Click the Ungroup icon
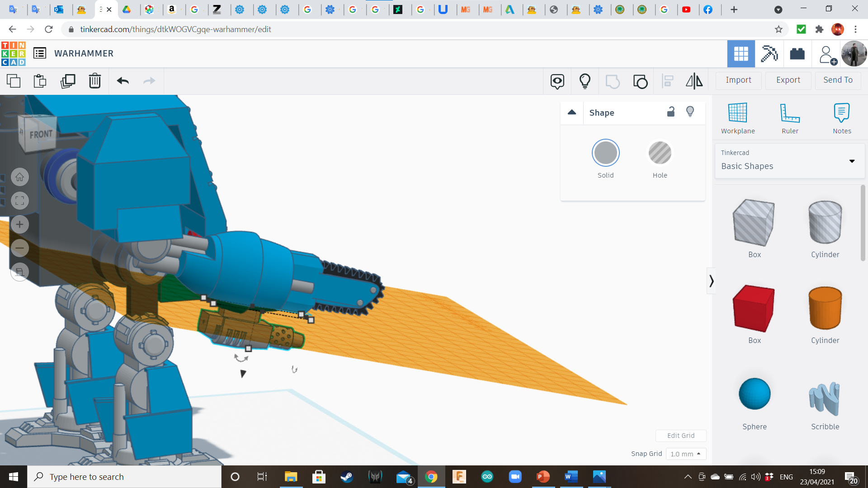The image size is (868, 488). 640,81
